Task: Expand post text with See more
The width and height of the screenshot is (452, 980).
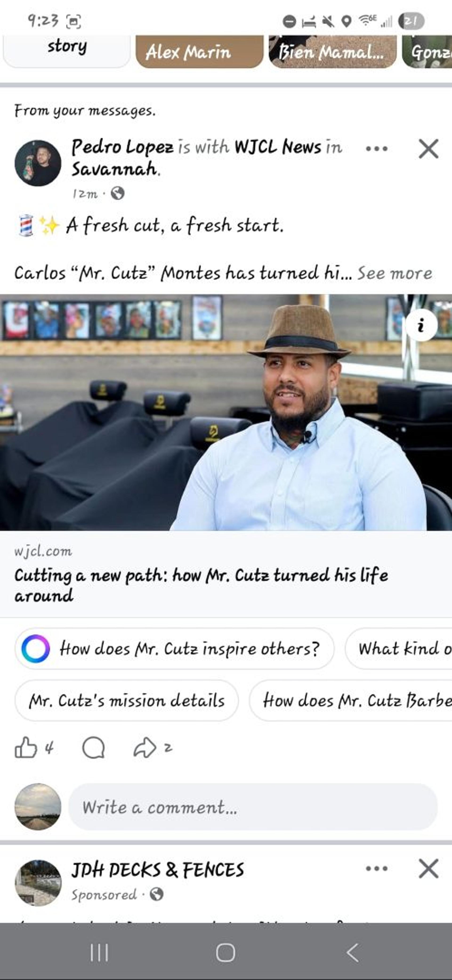Action: tap(395, 273)
